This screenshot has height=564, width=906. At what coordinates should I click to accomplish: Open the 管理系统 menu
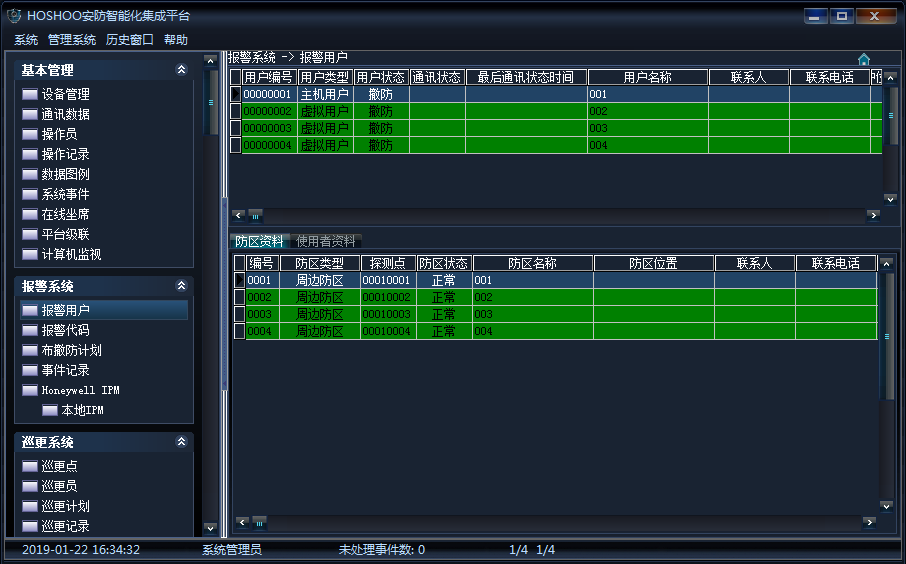[x=72, y=40]
